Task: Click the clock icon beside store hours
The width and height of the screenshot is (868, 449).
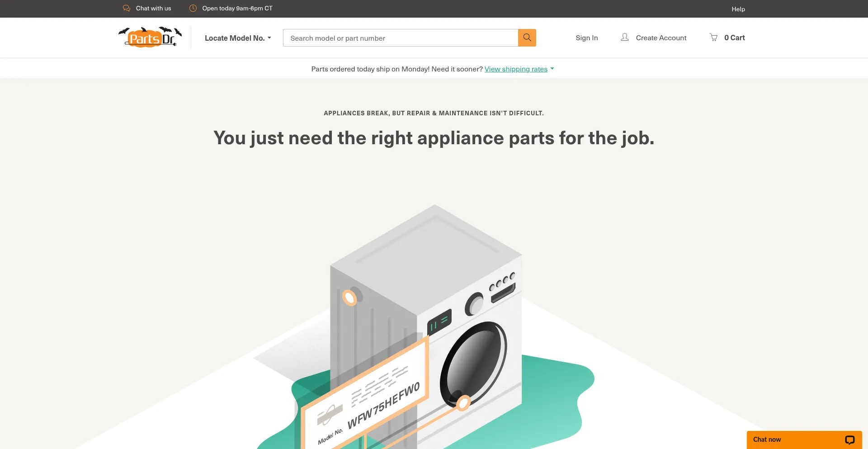Action: pos(193,8)
